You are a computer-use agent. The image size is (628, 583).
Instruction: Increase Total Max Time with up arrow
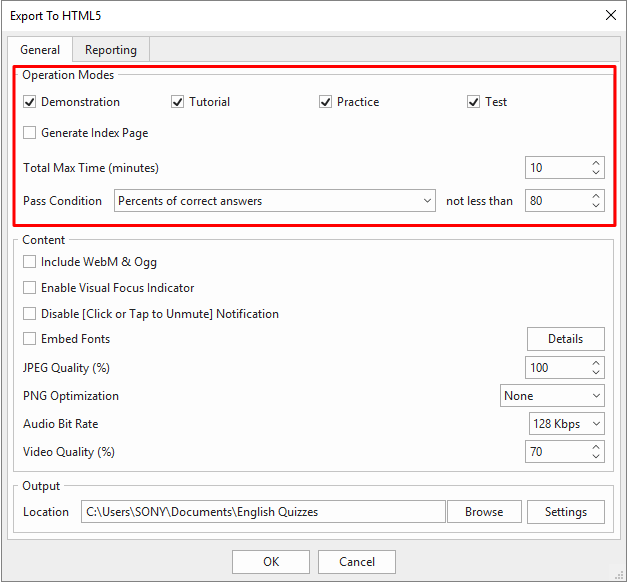pyautogui.click(x=596, y=163)
